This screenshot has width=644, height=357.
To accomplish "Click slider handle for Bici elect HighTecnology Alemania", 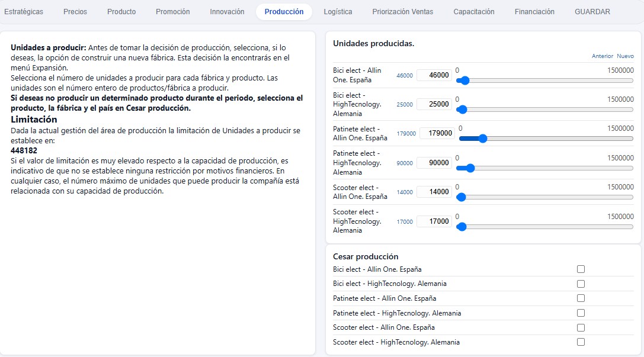I will pyautogui.click(x=462, y=110).
